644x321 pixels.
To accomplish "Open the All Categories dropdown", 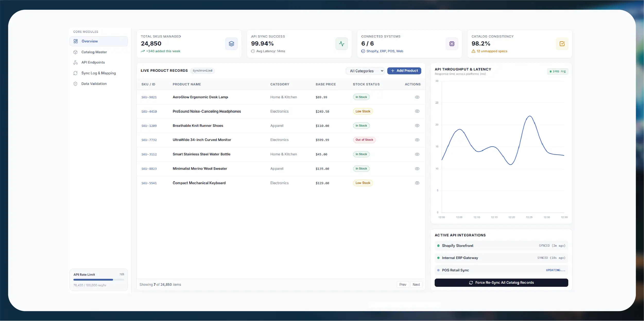I will [x=365, y=71].
